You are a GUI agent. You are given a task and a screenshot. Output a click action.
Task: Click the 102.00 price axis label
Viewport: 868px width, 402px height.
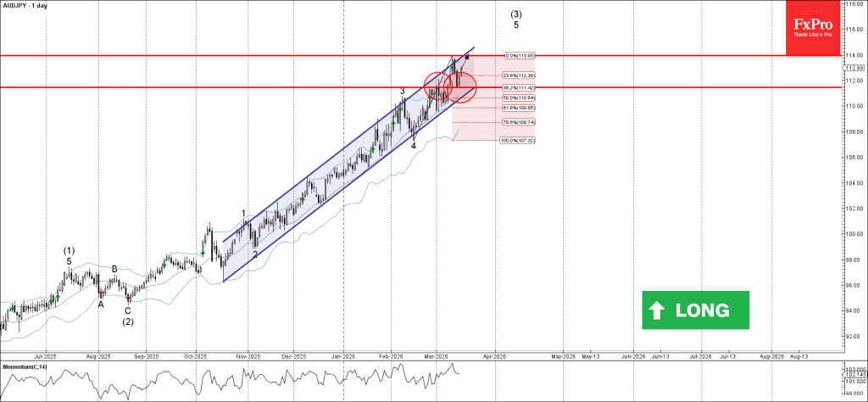click(x=854, y=209)
